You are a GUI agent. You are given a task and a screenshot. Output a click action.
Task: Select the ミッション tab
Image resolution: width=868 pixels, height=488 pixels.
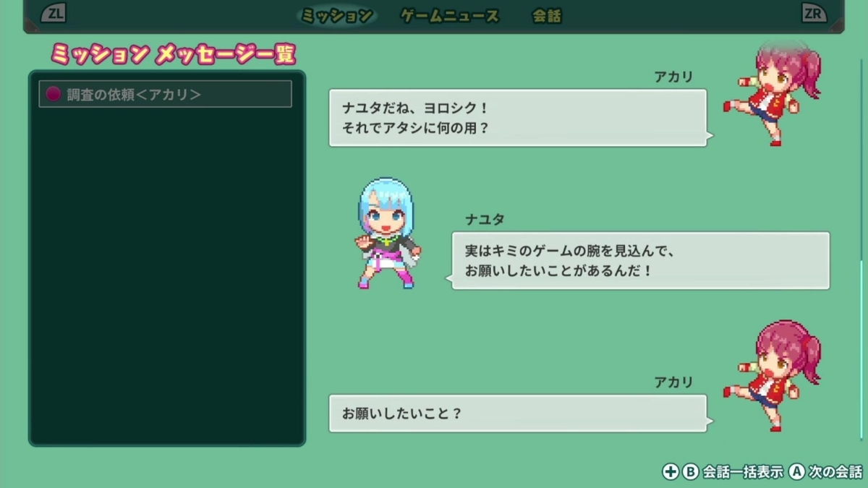point(336,16)
